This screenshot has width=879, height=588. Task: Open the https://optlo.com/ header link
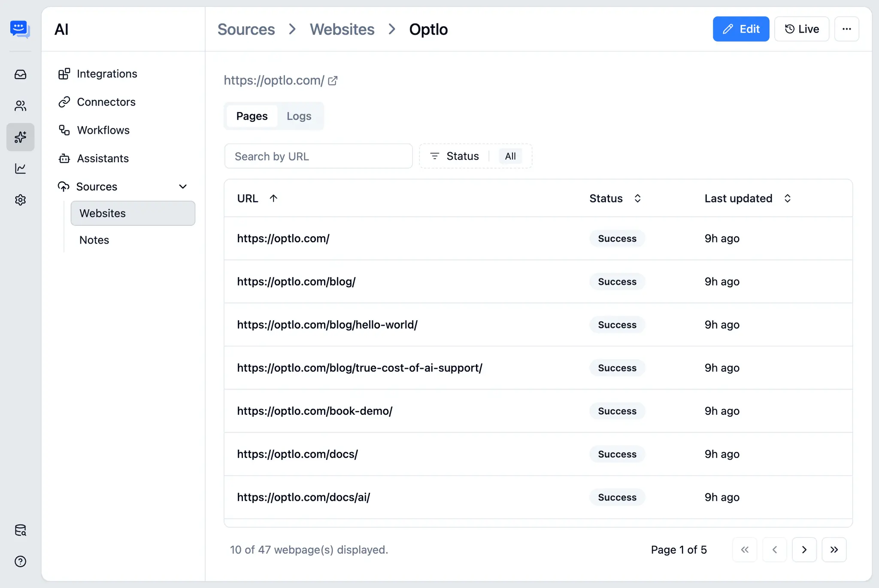click(x=274, y=81)
